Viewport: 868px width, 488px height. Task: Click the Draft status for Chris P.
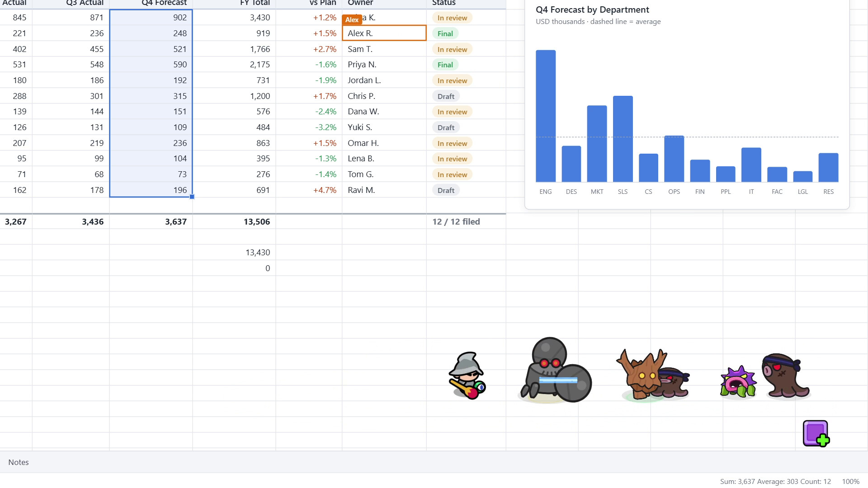point(446,96)
